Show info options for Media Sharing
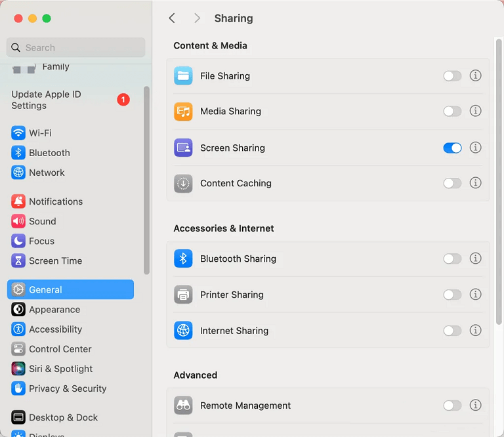The width and height of the screenshot is (504, 437). (476, 112)
